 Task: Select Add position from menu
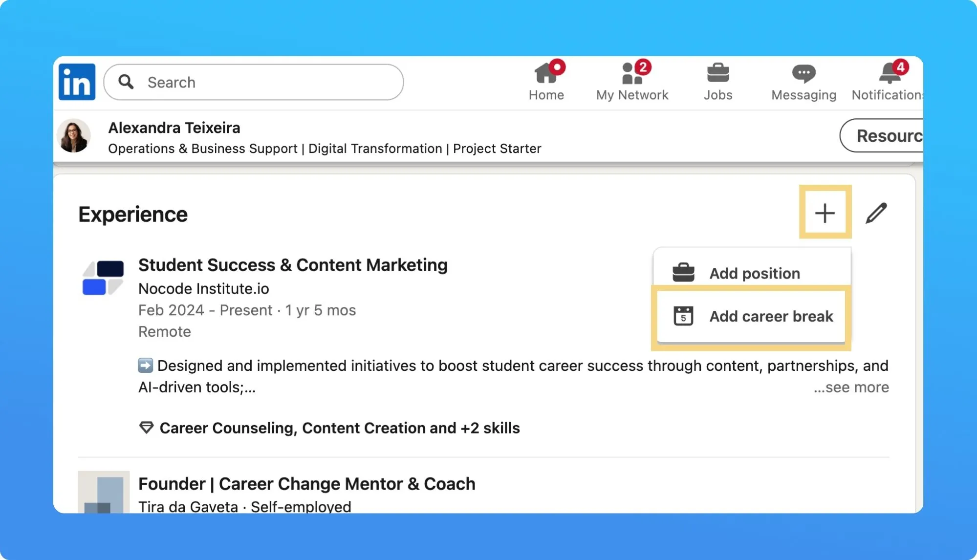[752, 273]
